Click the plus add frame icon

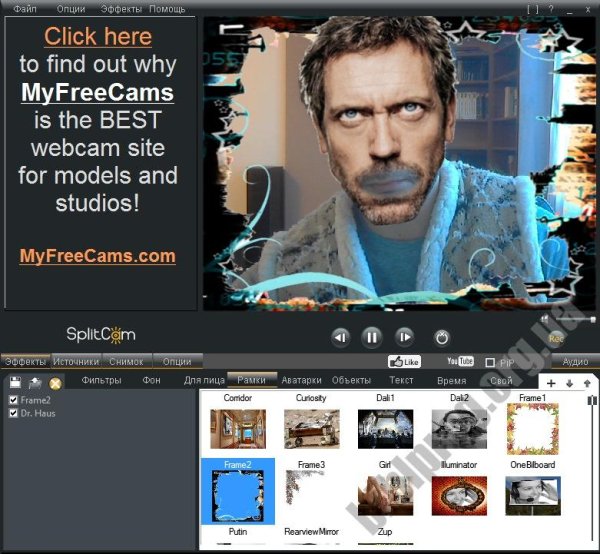click(551, 383)
